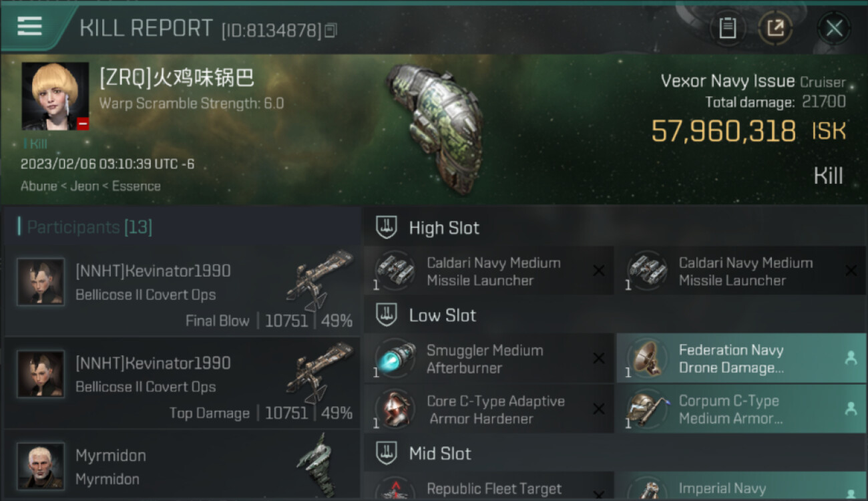
Task: Click the Corpum C-Type Medium Armor icon
Action: (648, 409)
